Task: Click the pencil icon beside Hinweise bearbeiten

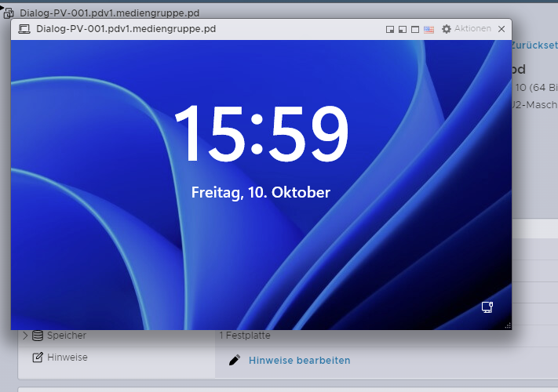Action: [234, 360]
